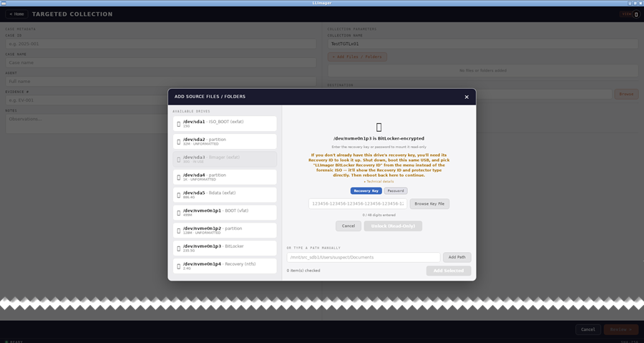
Task: Click the Add Selected button
Action: click(449, 271)
